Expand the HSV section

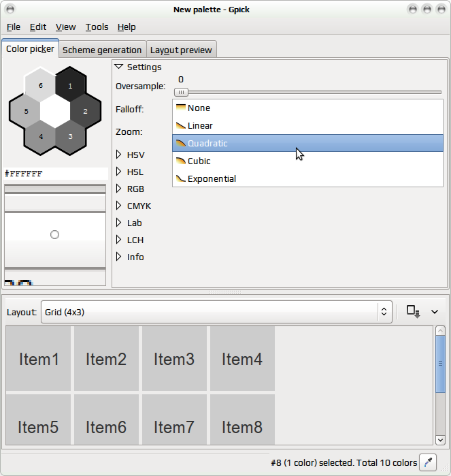(118, 155)
